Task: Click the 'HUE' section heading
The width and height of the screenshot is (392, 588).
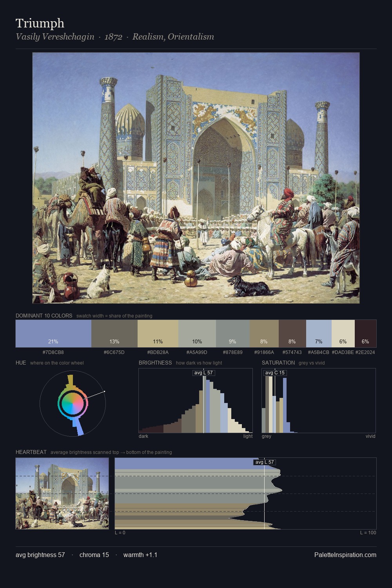Action: [x=21, y=363]
